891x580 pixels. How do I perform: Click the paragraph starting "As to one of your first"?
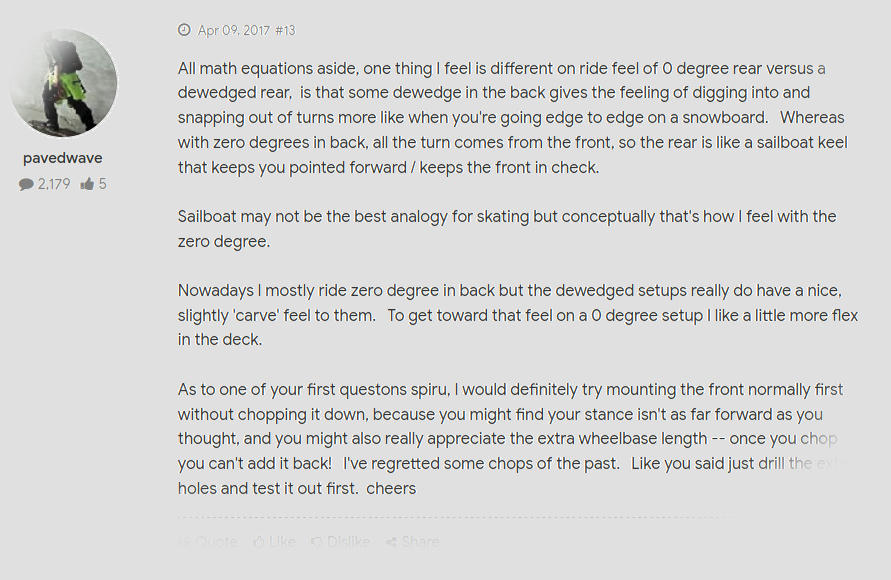[511, 439]
